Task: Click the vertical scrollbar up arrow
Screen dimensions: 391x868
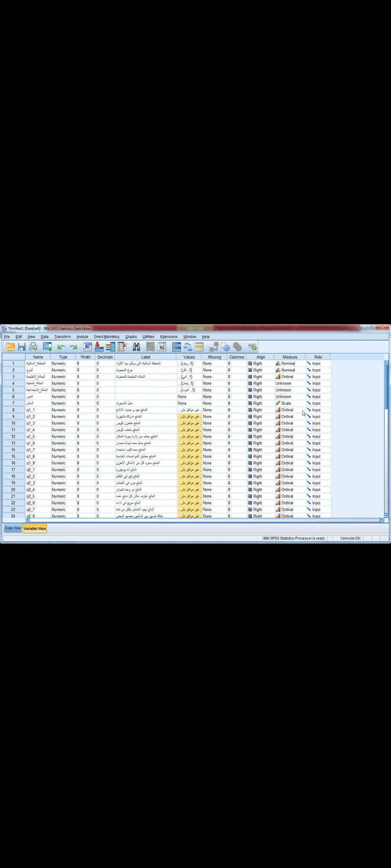Action: tap(386, 362)
